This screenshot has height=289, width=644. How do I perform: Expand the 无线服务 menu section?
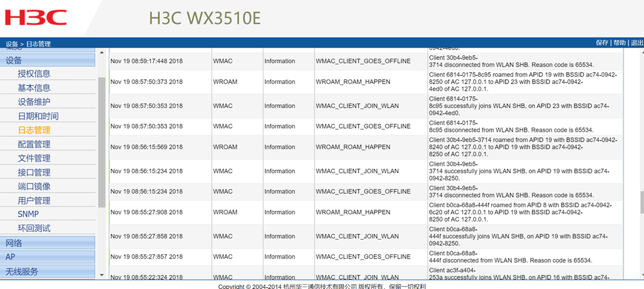(48, 271)
